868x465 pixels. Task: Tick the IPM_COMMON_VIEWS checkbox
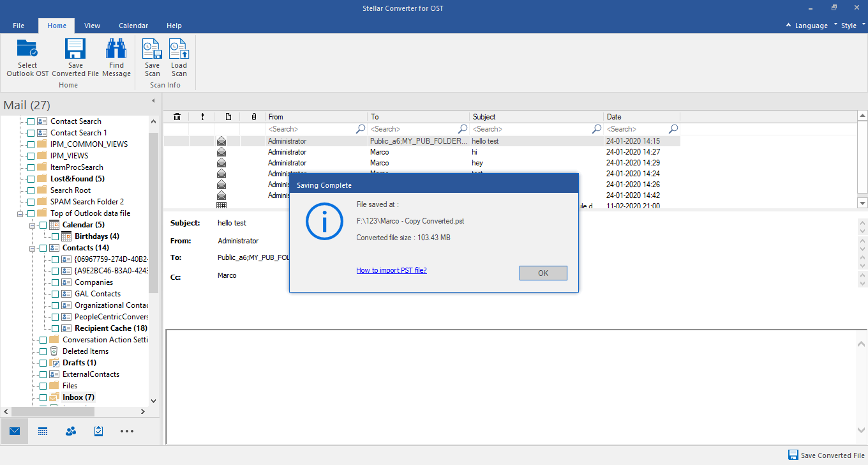tap(31, 144)
